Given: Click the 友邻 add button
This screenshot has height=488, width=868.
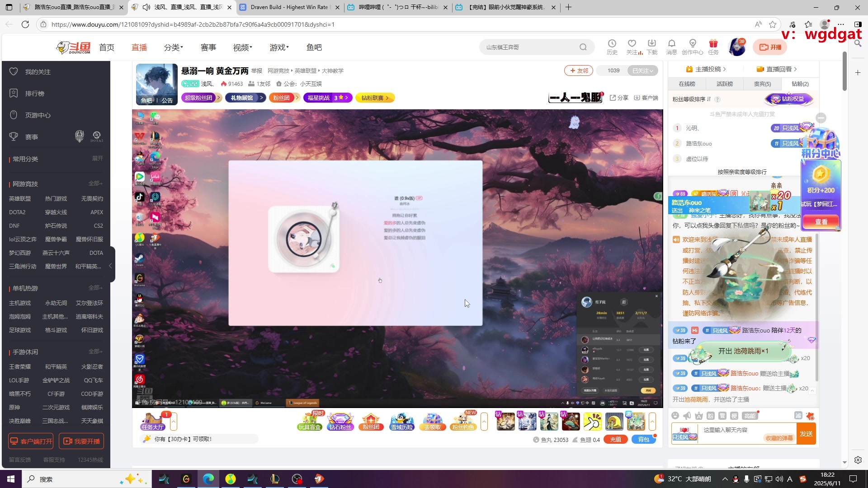Looking at the screenshot, I should 579,70.
